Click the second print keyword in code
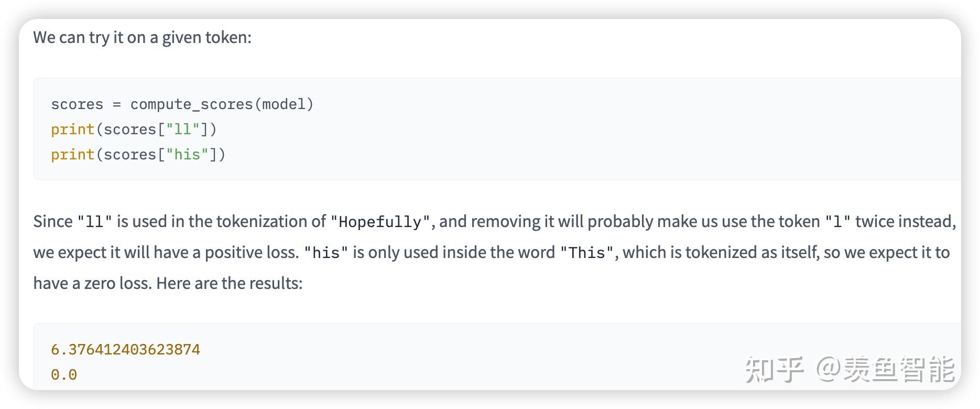 pos(72,155)
